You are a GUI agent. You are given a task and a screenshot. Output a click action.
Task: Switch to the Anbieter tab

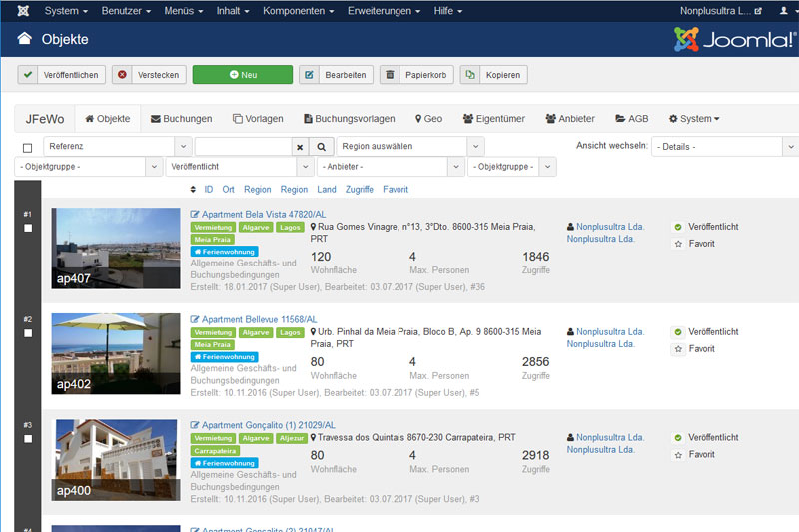(570, 118)
